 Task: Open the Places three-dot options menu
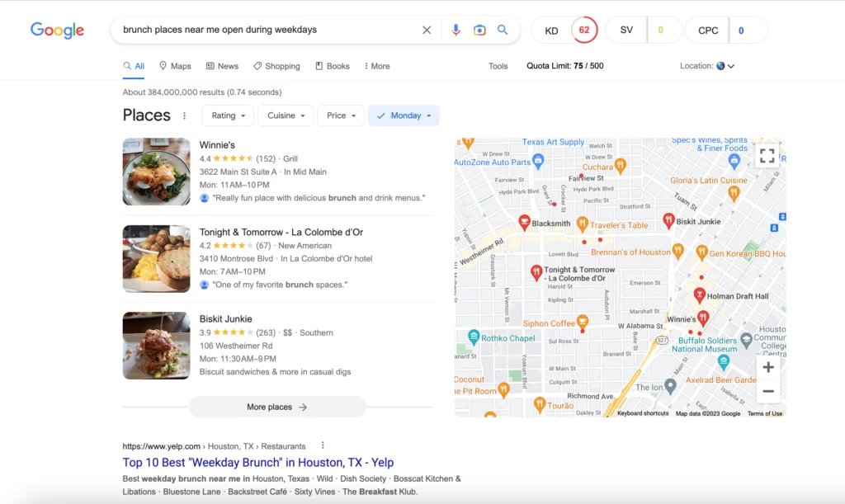(x=184, y=115)
